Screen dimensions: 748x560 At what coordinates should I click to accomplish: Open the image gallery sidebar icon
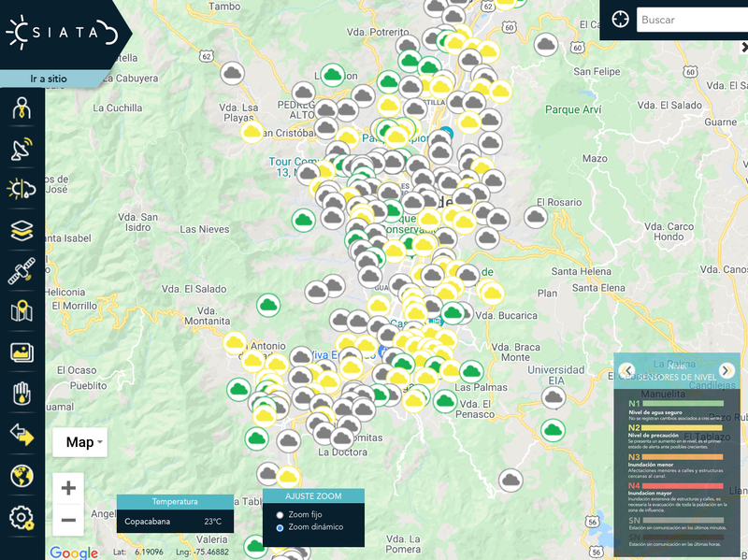[x=22, y=352]
